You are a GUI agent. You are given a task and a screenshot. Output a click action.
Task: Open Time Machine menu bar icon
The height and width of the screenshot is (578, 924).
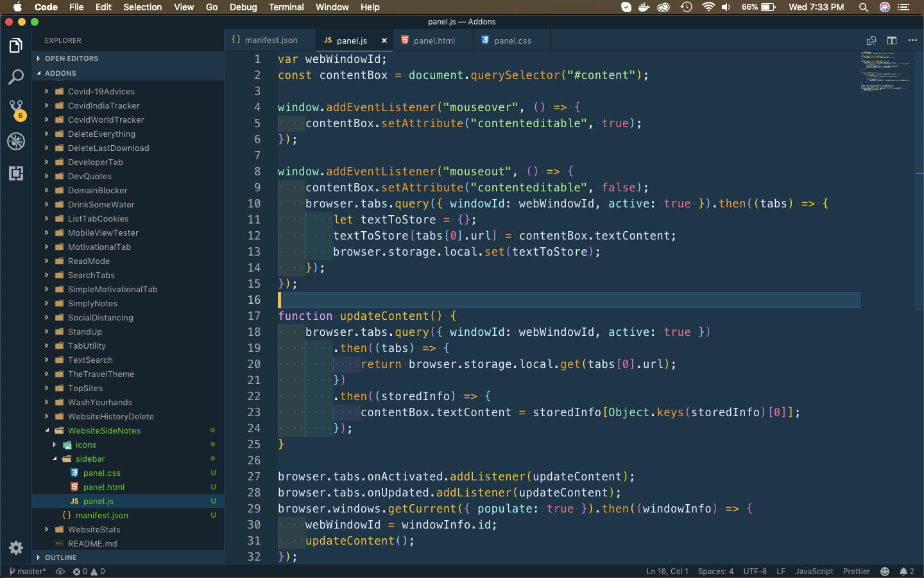tap(686, 7)
